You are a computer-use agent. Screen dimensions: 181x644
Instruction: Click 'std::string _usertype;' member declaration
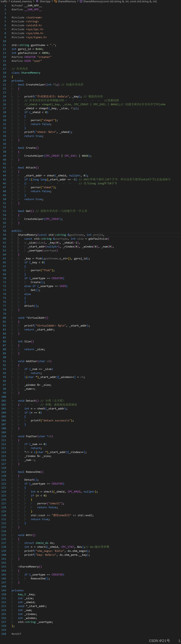pyautogui.click(x=35, y=622)
